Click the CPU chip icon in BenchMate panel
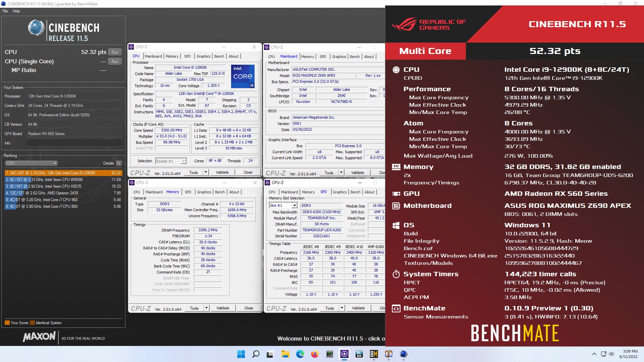The width and height of the screenshot is (644, 362). point(396,70)
